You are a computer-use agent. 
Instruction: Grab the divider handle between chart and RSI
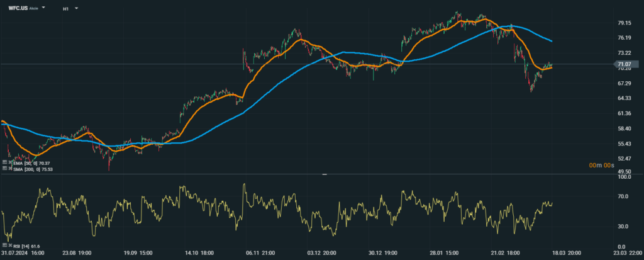coord(325,174)
